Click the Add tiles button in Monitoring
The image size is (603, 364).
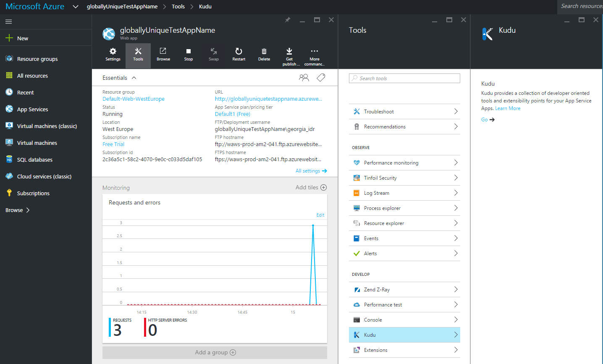click(x=311, y=188)
